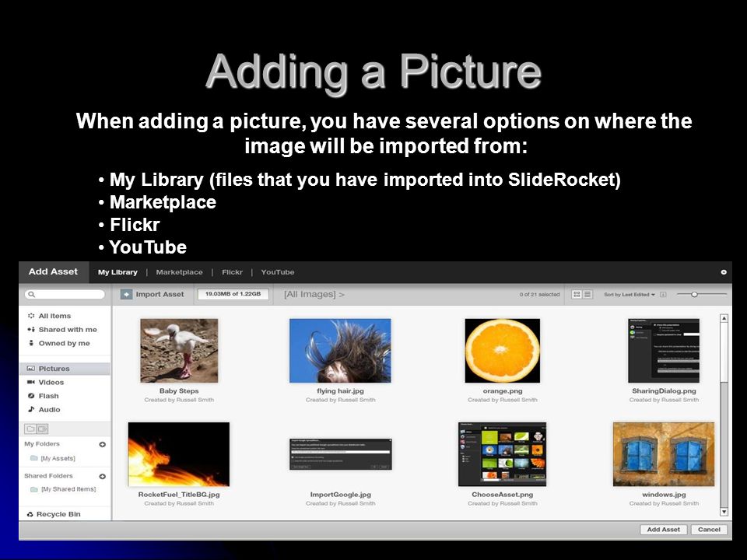The width and height of the screenshot is (747, 560).
Task: Toggle sort direction arrow icon
Action: [x=663, y=294]
